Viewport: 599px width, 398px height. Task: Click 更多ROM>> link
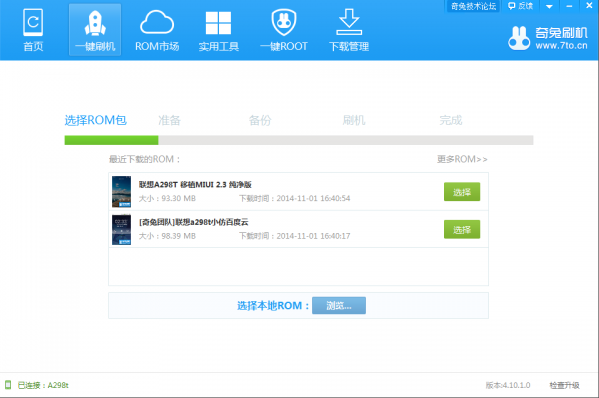(462, 159)
